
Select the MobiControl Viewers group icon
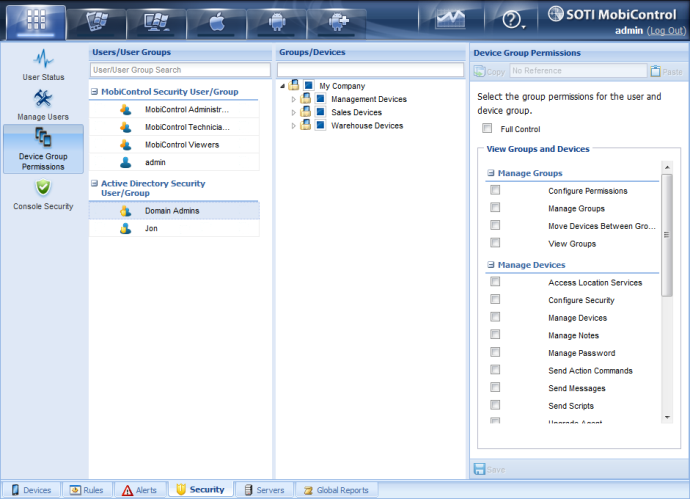(125, 145)
